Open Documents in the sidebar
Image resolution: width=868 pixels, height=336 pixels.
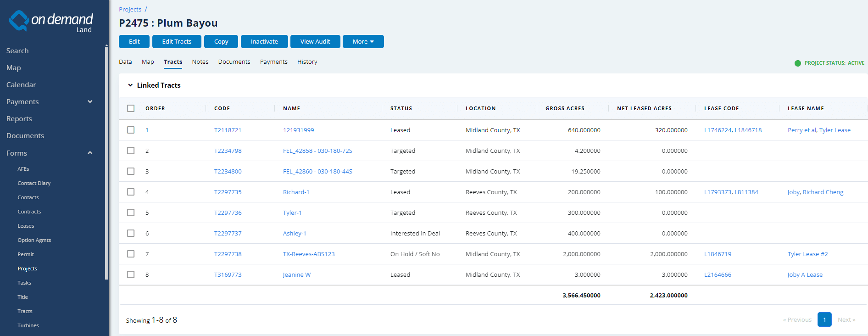(x=25, y=135)
